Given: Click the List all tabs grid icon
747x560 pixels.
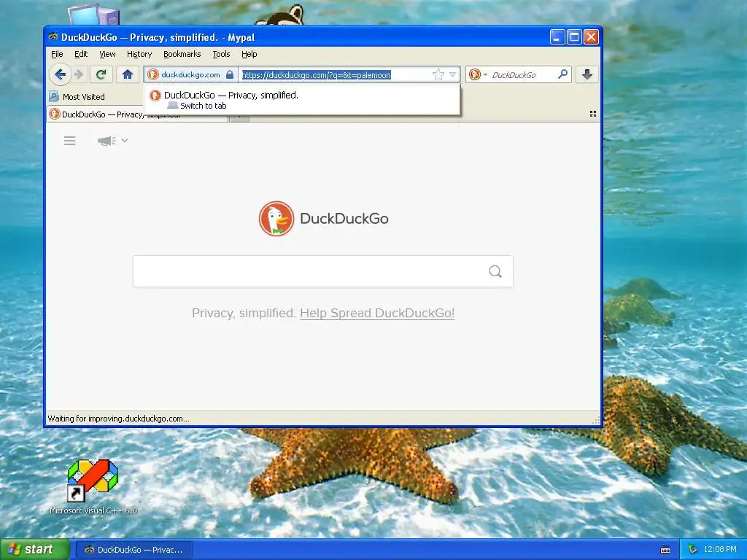Looking at the screenshot, I should pos(592,114).
